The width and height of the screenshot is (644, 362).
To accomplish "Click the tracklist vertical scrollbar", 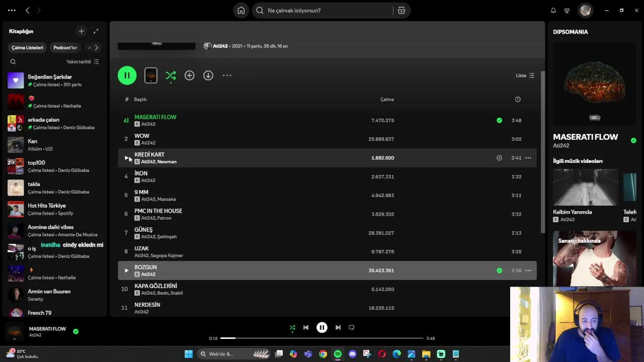I will coord(543,151).
